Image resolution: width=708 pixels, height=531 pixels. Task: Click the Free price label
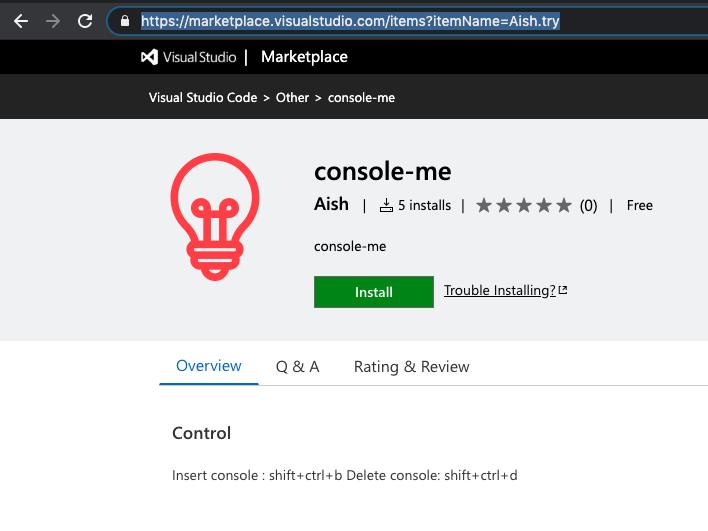pyautogui.click(x=639, y=205)
